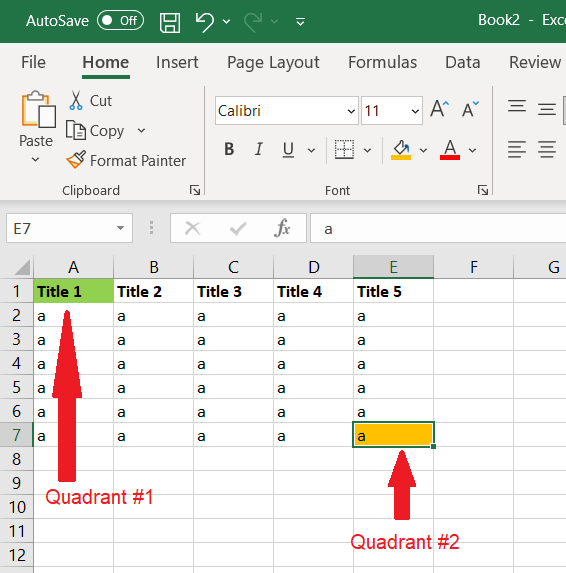
Task: Expand the Fill Color palette arrow
Action: click(423, 150)
